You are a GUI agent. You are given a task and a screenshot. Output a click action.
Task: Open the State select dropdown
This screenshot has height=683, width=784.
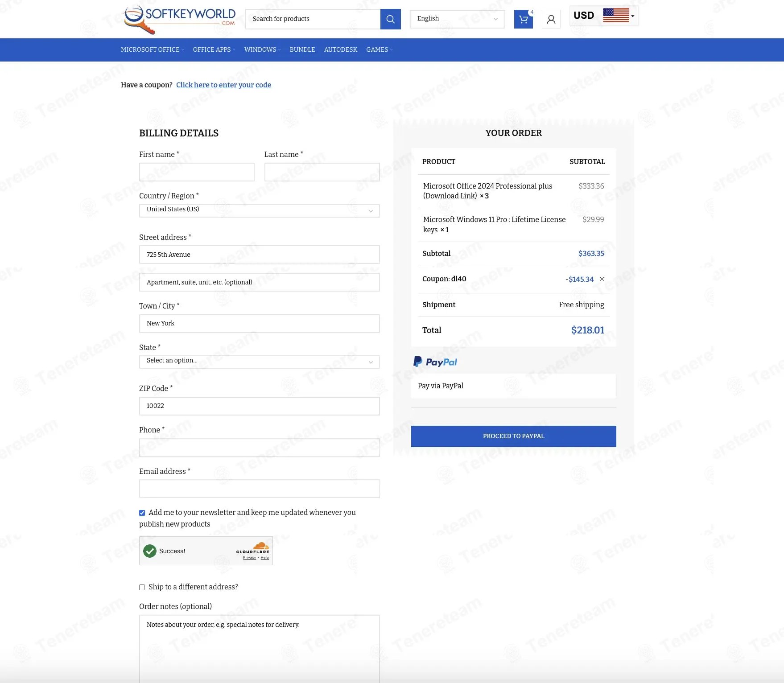coord(260,362)
